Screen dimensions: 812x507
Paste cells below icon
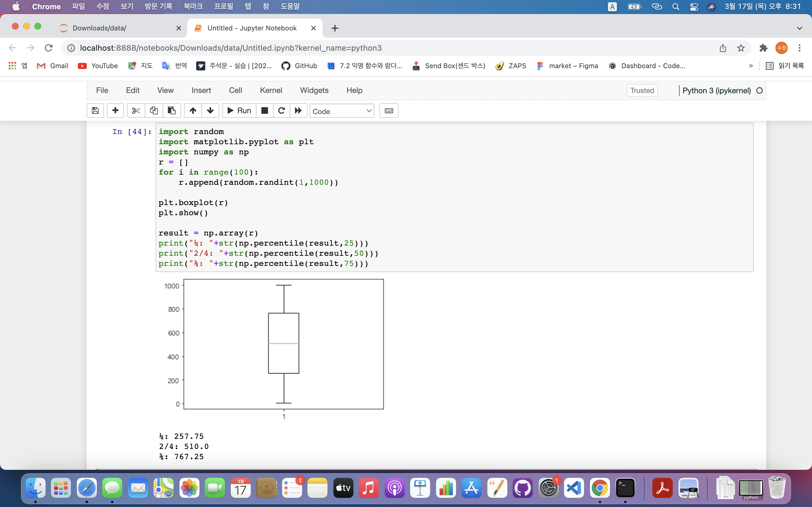(171, 111)
